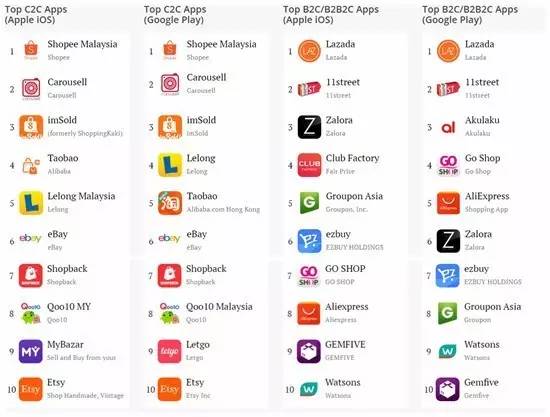Select the ezbuy icon in Google Play B2C list
The image size is (550, 417).
coord(448,276)
